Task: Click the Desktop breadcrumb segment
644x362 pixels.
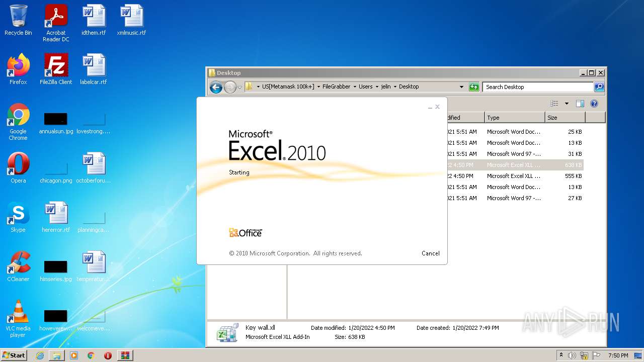Action: click(x=409, y=86)
